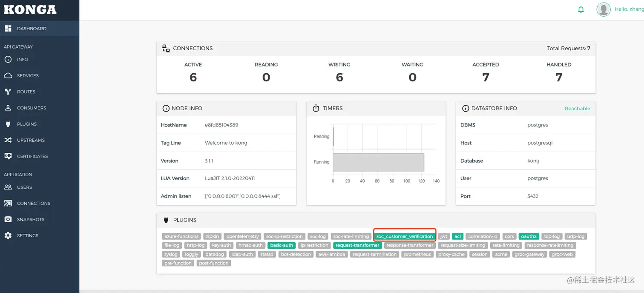This screenshot has width=644, height=293.
Task: Open the Plugins plug icon in sidebar
Action: click(x=8, y=124)
